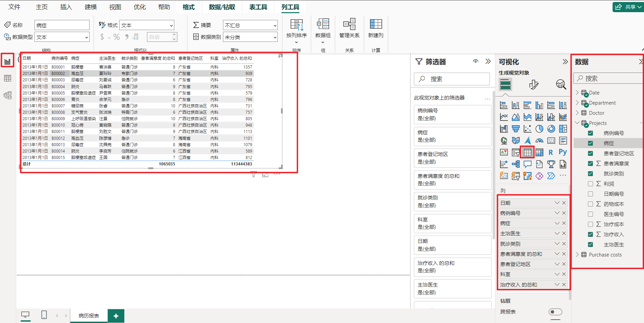Open the Analytics (magnifier) pane
Image resolution: width=644 pixels, height=323 pixels.
pos(561,84)
